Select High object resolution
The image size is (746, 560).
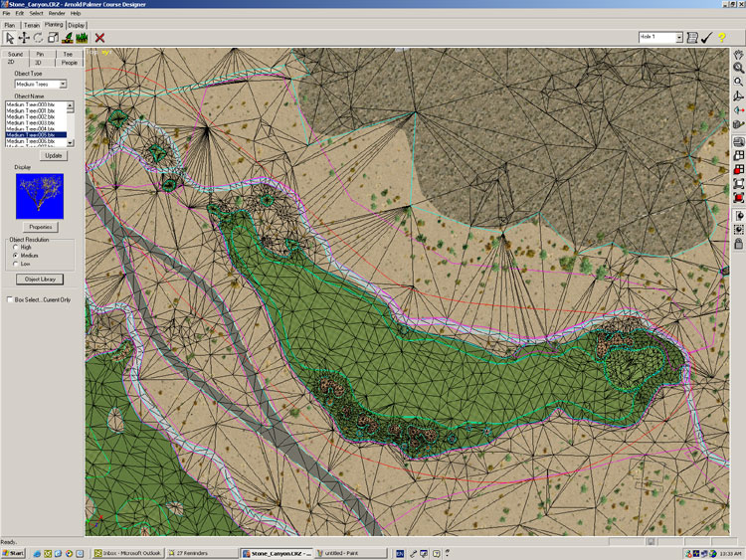tap(15, 248)
